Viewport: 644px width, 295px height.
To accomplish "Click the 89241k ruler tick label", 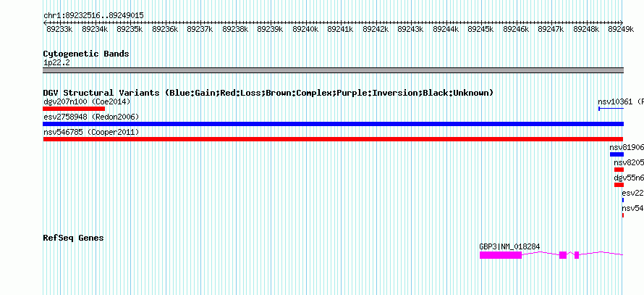I will coord(341,30).
